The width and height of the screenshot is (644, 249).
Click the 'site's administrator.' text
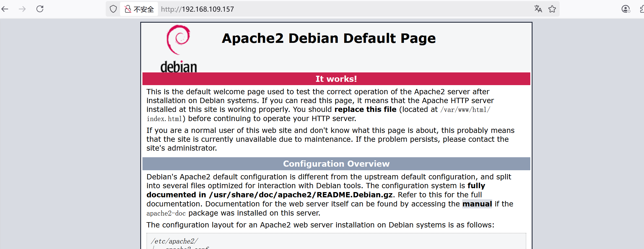[182, 148]
